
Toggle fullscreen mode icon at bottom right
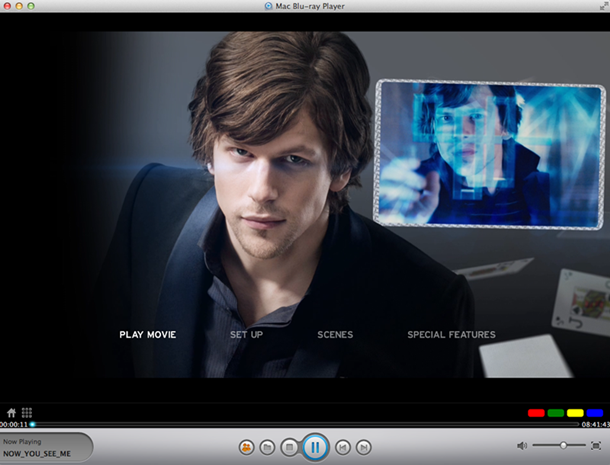[596, 445]
